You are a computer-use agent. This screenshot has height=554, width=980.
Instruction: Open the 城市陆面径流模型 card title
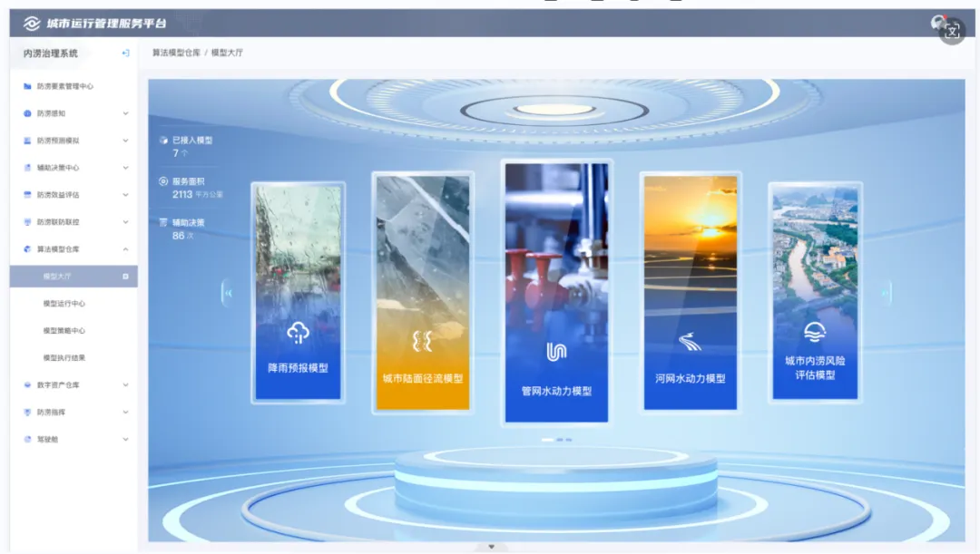pos(423,378)
